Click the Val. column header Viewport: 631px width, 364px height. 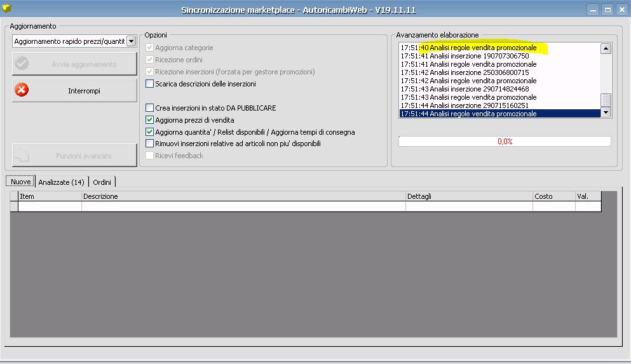click(x=588, y=196)
